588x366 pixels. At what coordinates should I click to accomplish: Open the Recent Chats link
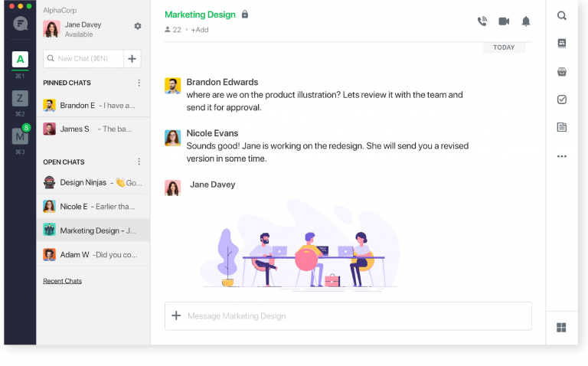click(62, 281)
